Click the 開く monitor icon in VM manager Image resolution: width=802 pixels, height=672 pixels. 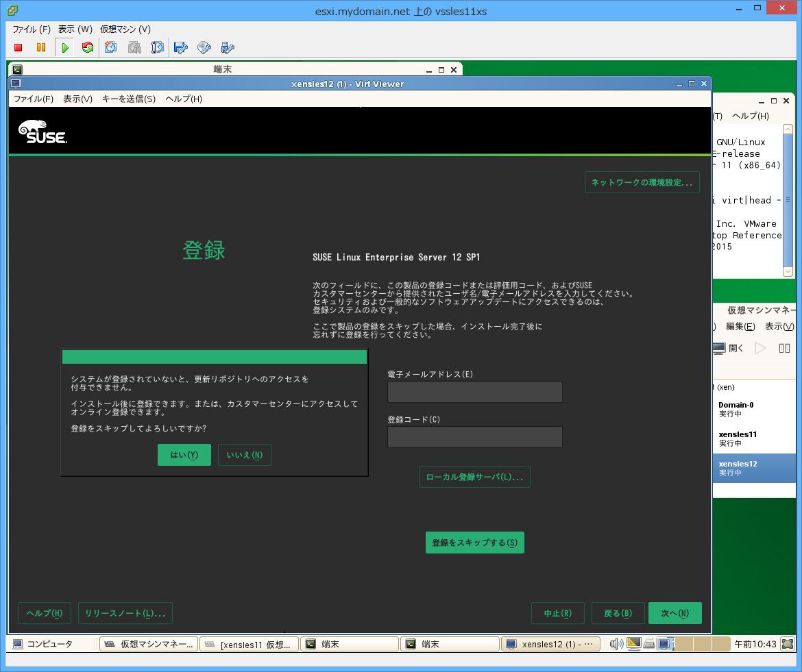pyautogui.click(x=719, y=348)
